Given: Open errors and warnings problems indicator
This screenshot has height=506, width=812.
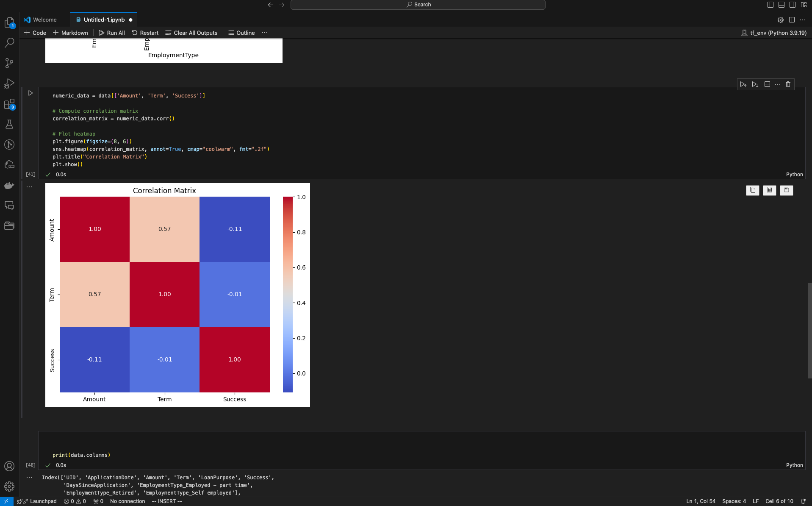Looking at the screenshot, I should 75,501.
